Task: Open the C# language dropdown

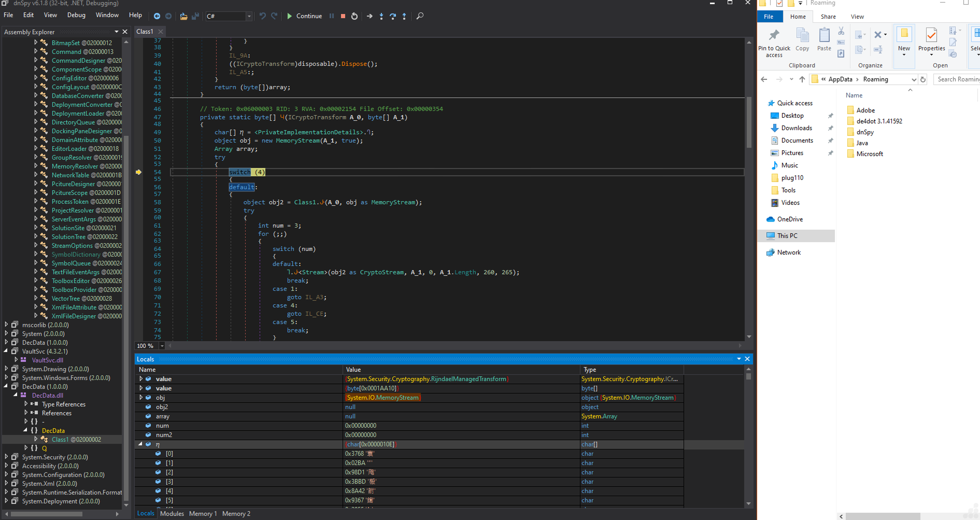Action: [249, 16]
